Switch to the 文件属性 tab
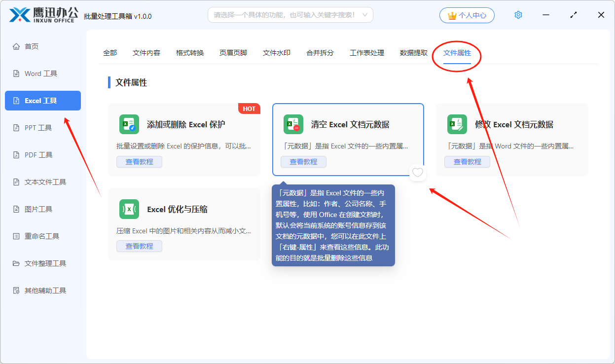The height and width of the screenshot is (364, 615). point(456,53)
